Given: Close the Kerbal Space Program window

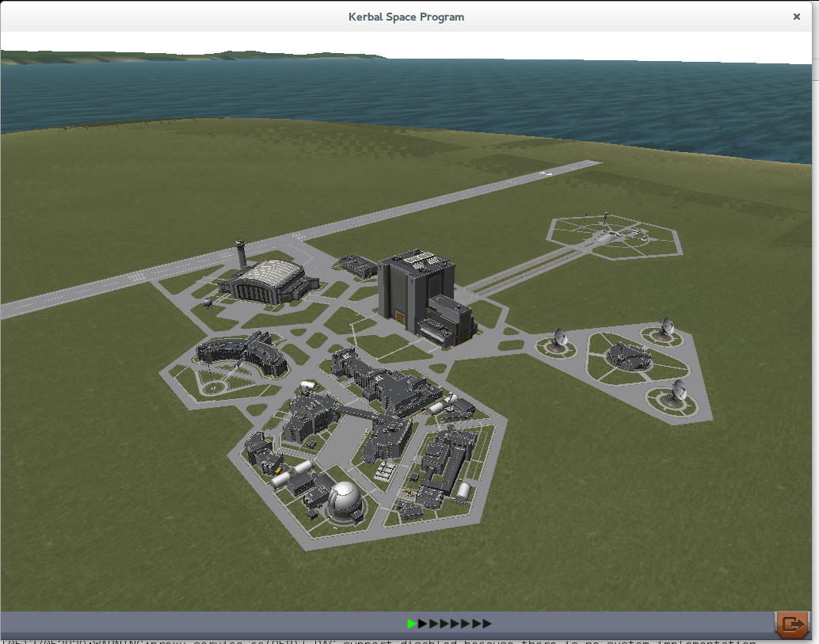Looking at the screenshot, I should pos(797,17).
